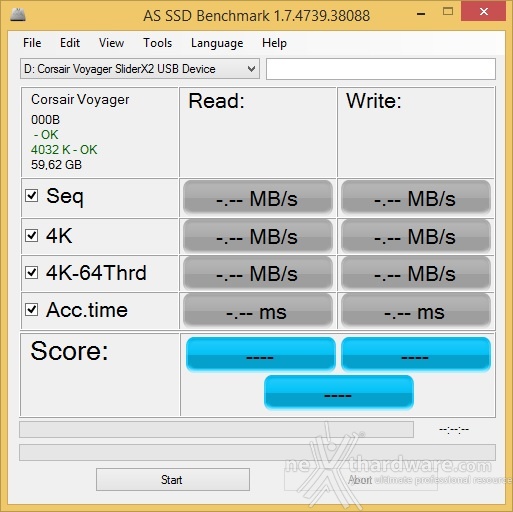513x512 pixels.
Task: Click the 'Corsair Voyager' device name text
Action: point(80,100)
